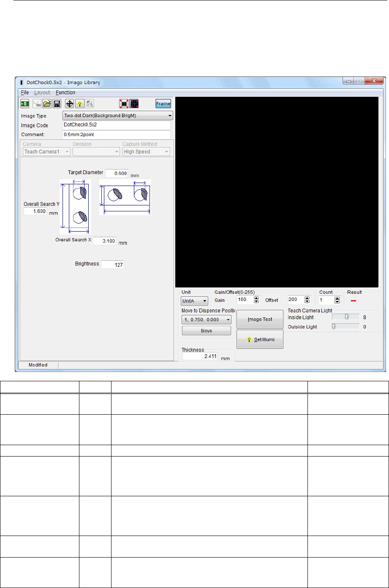Viewport: 389px width, 588px height.
Task: Click the Image Test button
Action: click(260, 319)
